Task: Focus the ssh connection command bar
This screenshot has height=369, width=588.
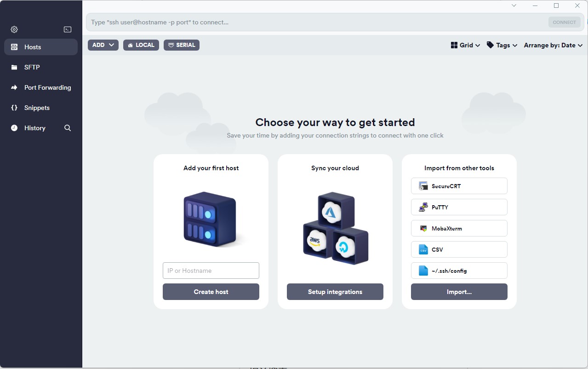Action: coord(316,22)
